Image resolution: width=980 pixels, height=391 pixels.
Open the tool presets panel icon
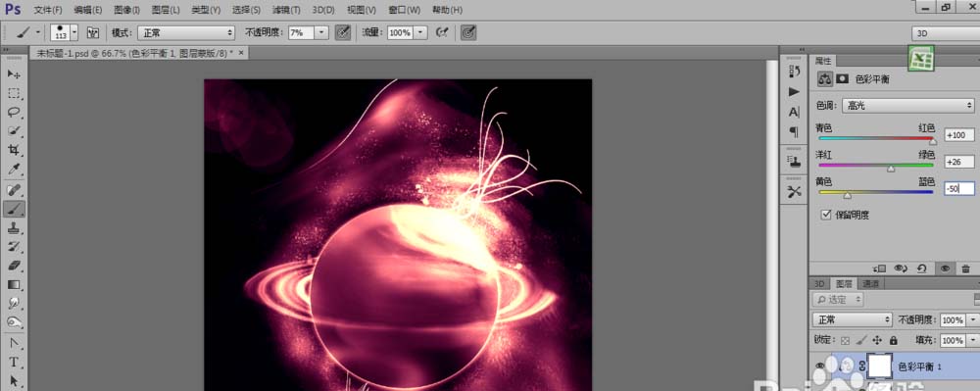[x=795, y=192]
